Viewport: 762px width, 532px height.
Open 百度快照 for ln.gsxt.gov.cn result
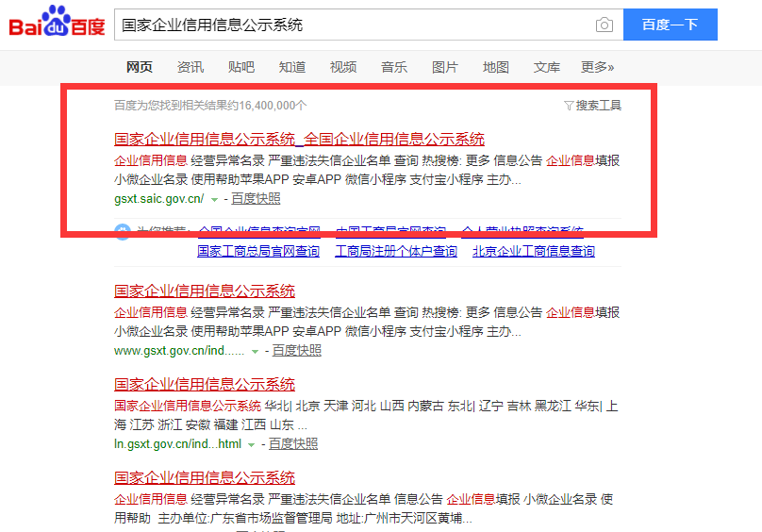(293, 444)
